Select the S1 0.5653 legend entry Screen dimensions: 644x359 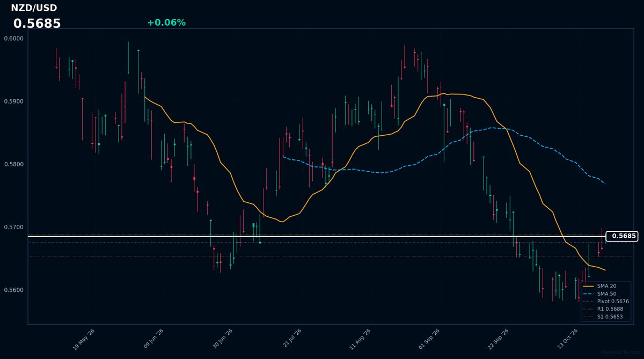tap(603, 317)
